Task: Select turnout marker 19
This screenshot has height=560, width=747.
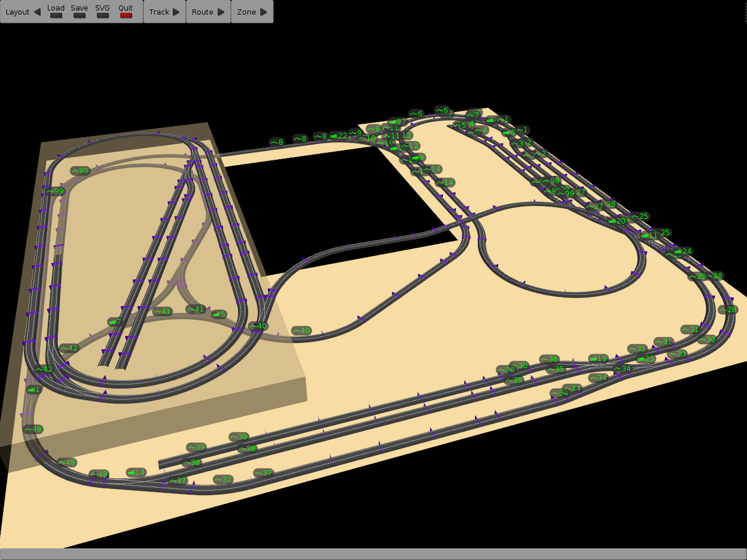Action: coord(598,359)
